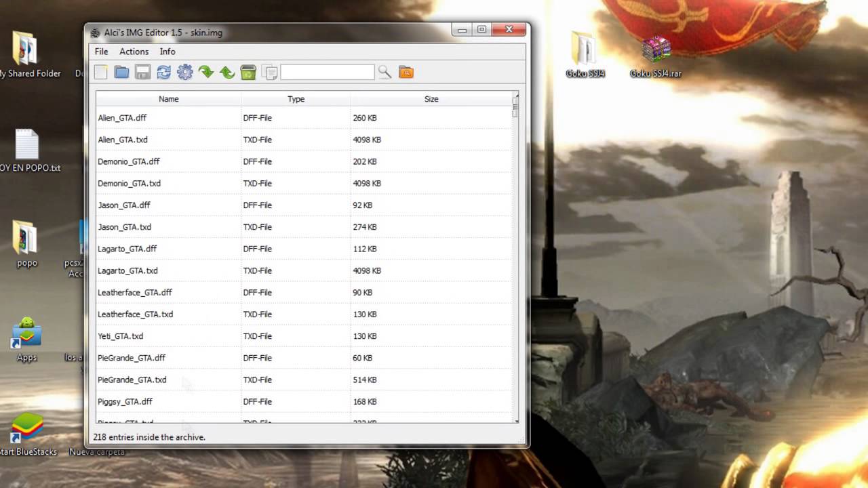Maximize the IMG Editor window
This screenshot has width=868, height=488.
coord(481,30)
